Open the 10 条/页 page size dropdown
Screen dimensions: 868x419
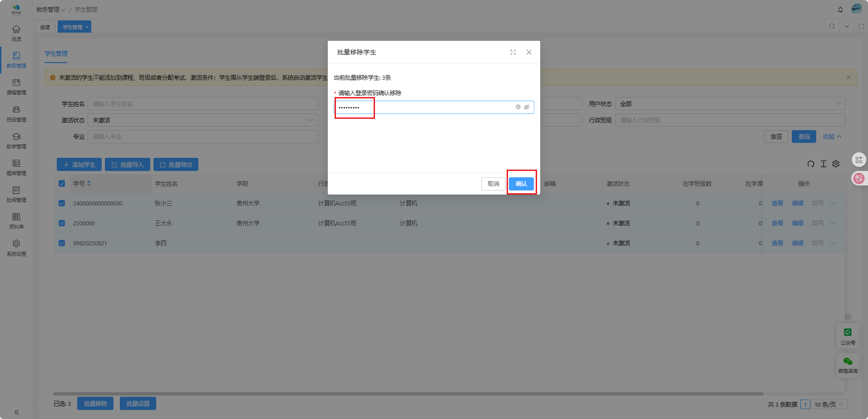point(829,404)
